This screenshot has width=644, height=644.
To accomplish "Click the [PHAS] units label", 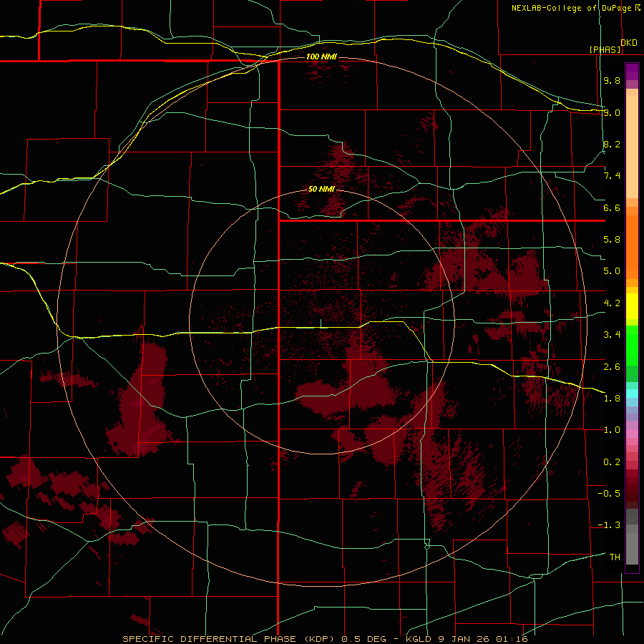I will pyautogui.click(x=605, y=49).
